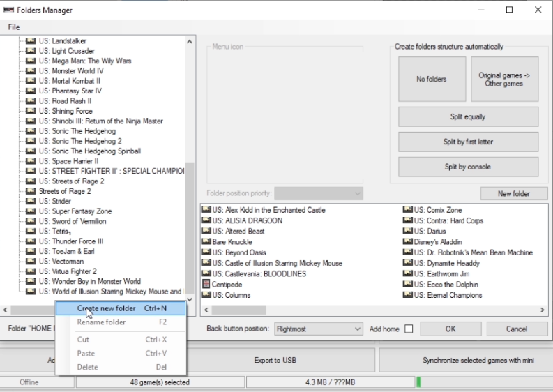This screenshot has width=553, height=392.
Task: Open the Folder position priority dropdown
Action: [319, 193]
